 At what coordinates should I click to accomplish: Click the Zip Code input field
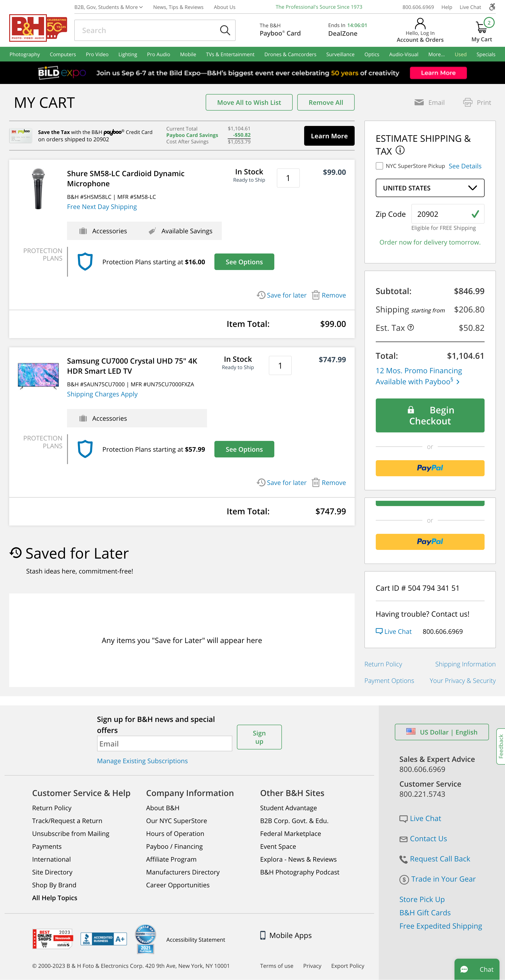pos(441,214)
